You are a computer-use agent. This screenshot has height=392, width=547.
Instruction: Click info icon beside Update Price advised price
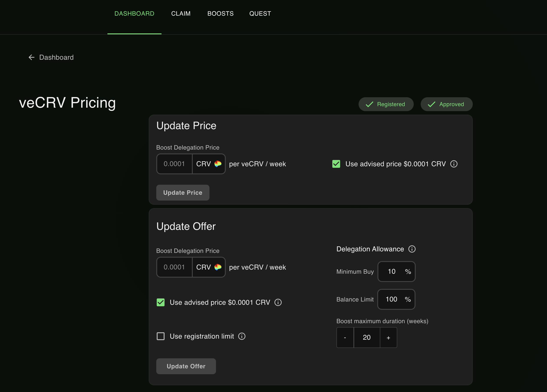[x=454, y=164]
